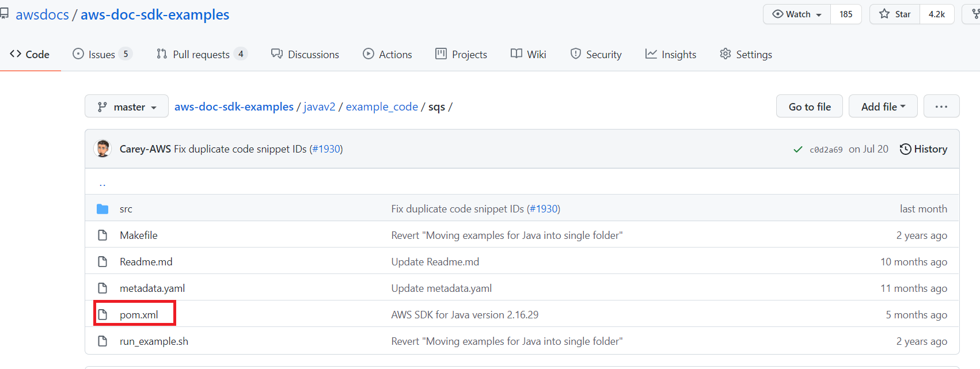This screenshot has height=369, width=980.
Task: Open #1930 link in src row
Action: coord(544,209)
